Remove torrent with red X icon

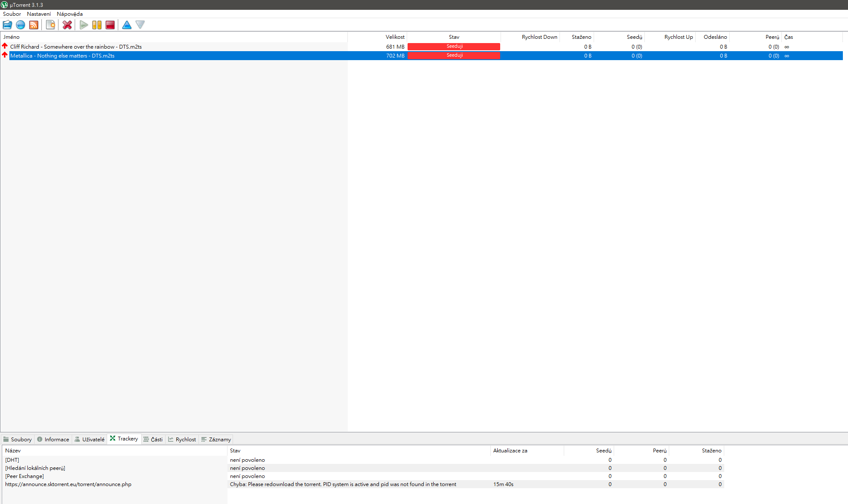(x=67, y=25)
